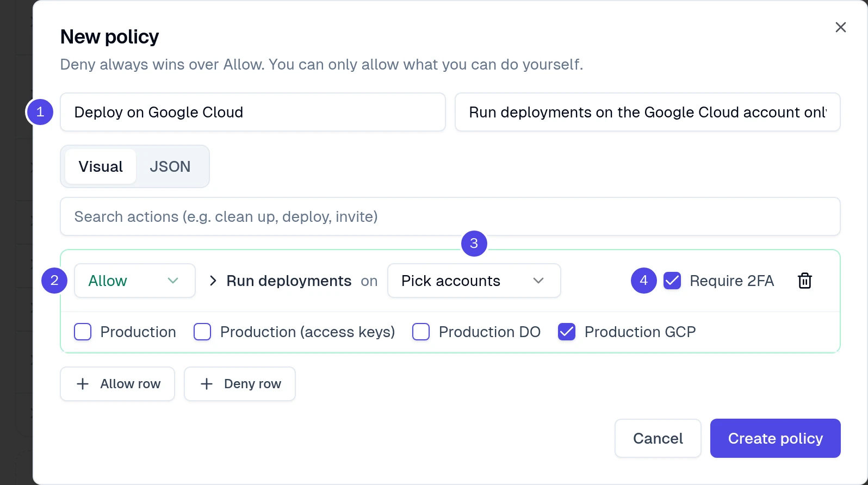Screen dimensions: 868x485
Task: Focus the policy name field 'Deploy on Google Cloud'
Action: pyautogui.click(x=253, y=112)
